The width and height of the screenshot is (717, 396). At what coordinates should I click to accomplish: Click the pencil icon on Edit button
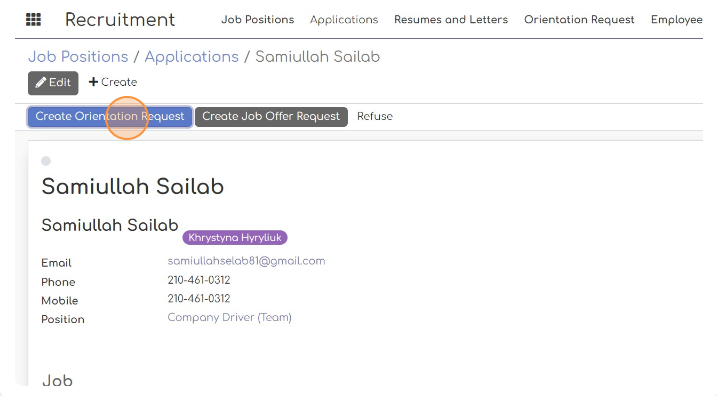41,82
